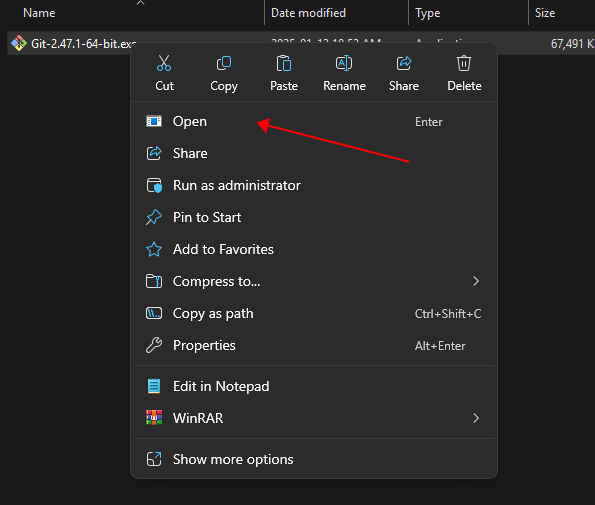Select Open from the context menu
The height and width of the screenshot is (505, 595).
coord(314,121)
